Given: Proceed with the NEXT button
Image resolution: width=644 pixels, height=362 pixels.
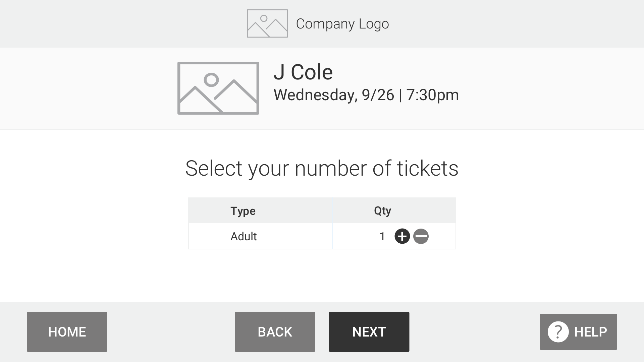Looking at the screenshot, I should [369, 332].
